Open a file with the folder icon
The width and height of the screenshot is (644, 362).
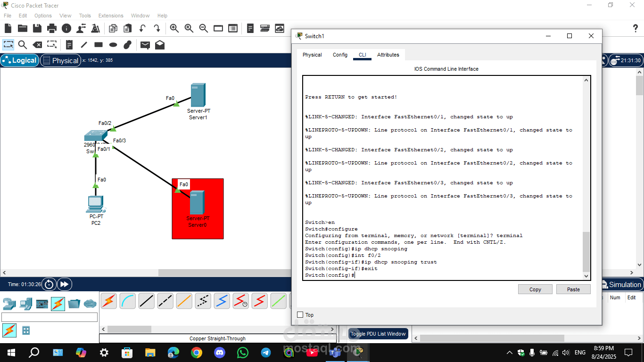click(23, 28)
